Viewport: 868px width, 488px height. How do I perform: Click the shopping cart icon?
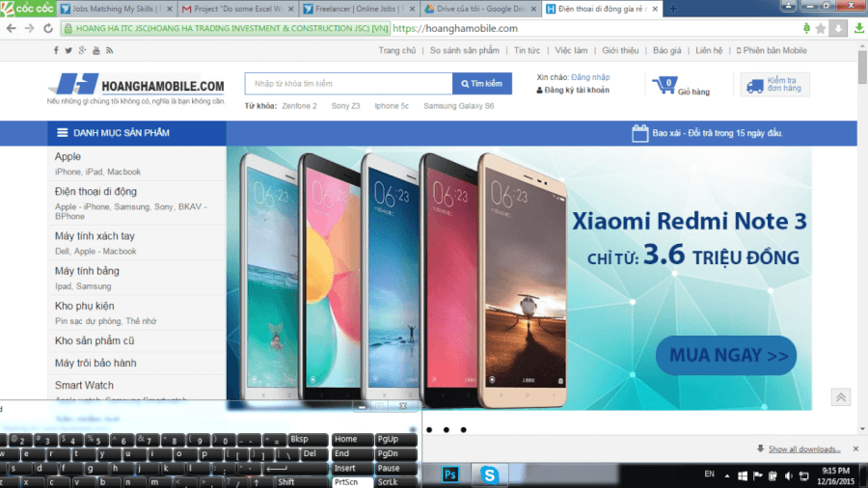[664, 85]
